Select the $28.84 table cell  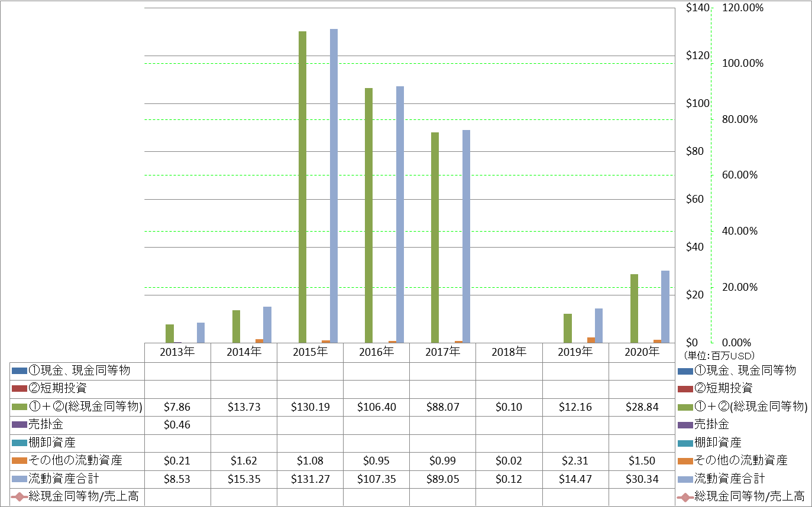pyautogui.click(x=642, y=407)
